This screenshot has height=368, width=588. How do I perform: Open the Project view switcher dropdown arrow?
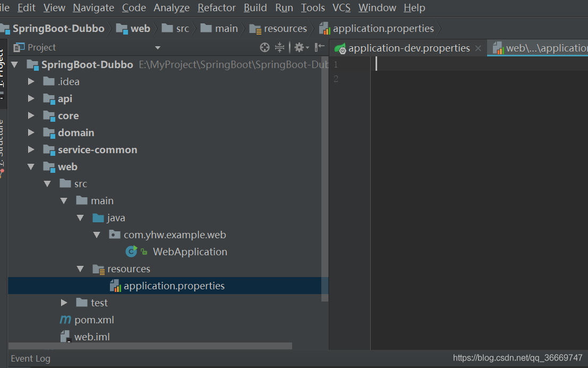coord(157,47)
